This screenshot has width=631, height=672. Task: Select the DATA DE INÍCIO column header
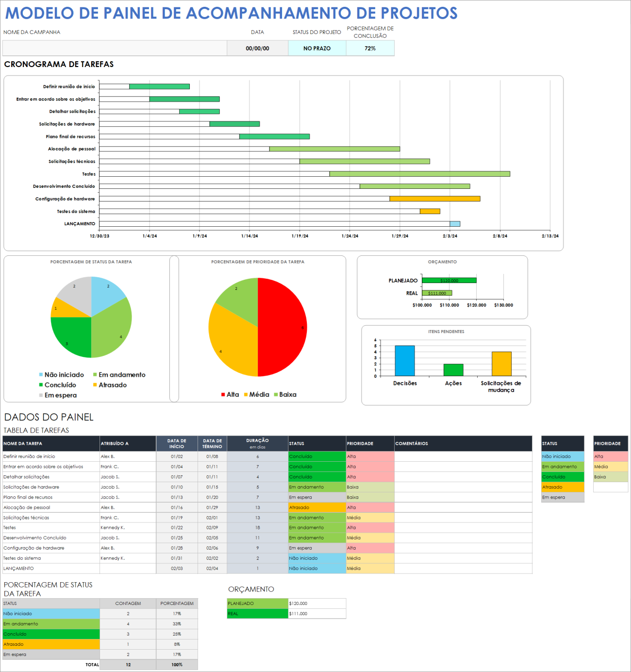coord(177,443)
